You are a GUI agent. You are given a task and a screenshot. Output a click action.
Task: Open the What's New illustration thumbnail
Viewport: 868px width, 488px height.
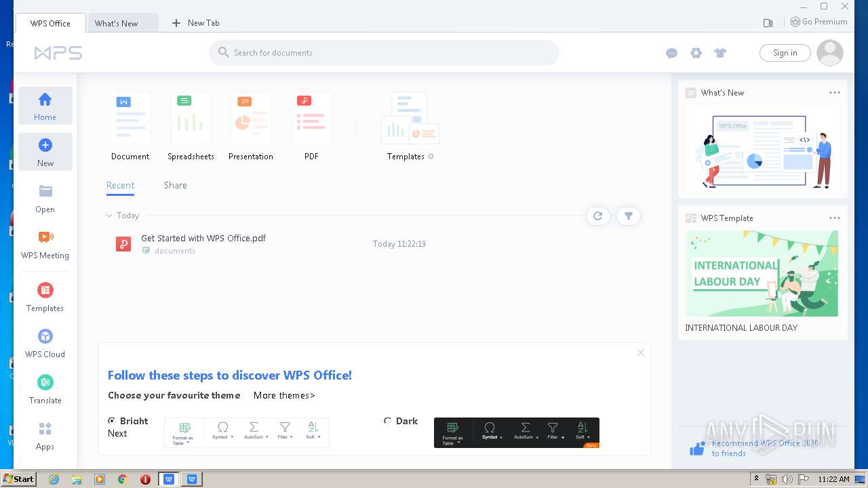762,148
